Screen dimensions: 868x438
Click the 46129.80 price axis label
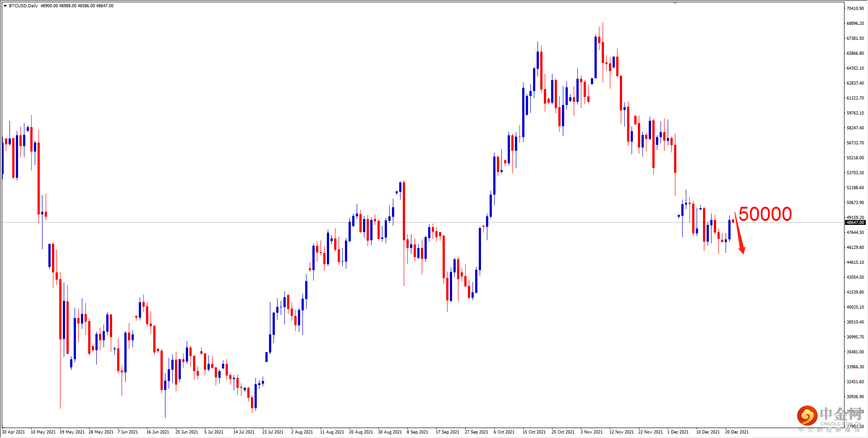pos(855,248)
